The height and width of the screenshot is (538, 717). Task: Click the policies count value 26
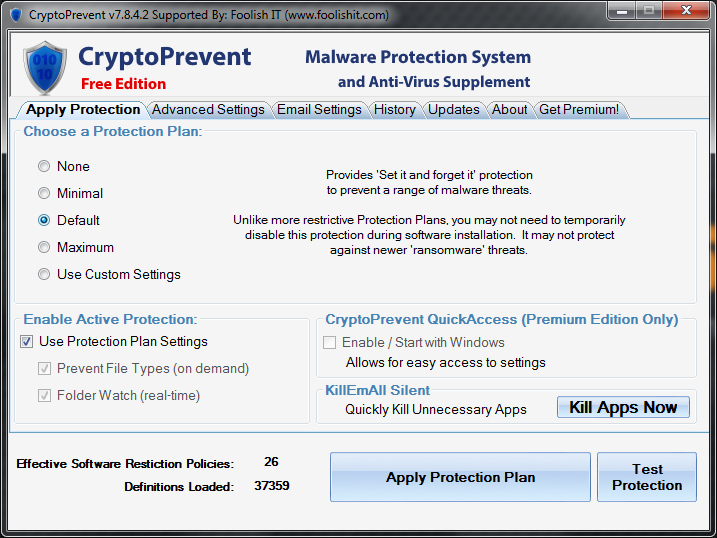click(x=271, y=462)
